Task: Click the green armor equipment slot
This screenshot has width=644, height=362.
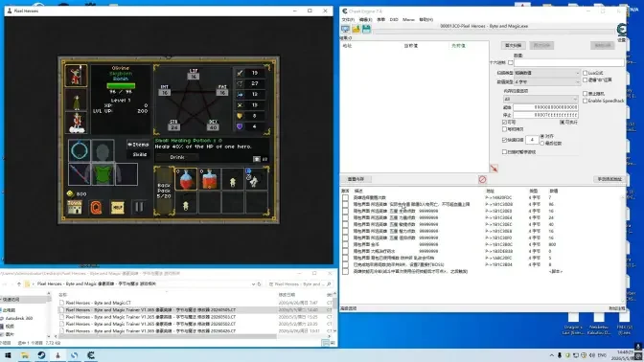Action: (103, 174)
